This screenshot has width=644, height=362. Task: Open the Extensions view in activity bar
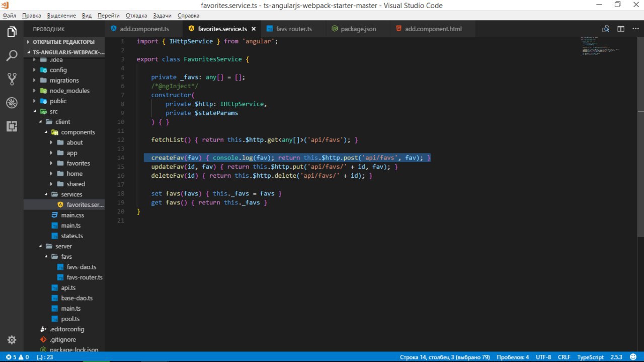12,126
